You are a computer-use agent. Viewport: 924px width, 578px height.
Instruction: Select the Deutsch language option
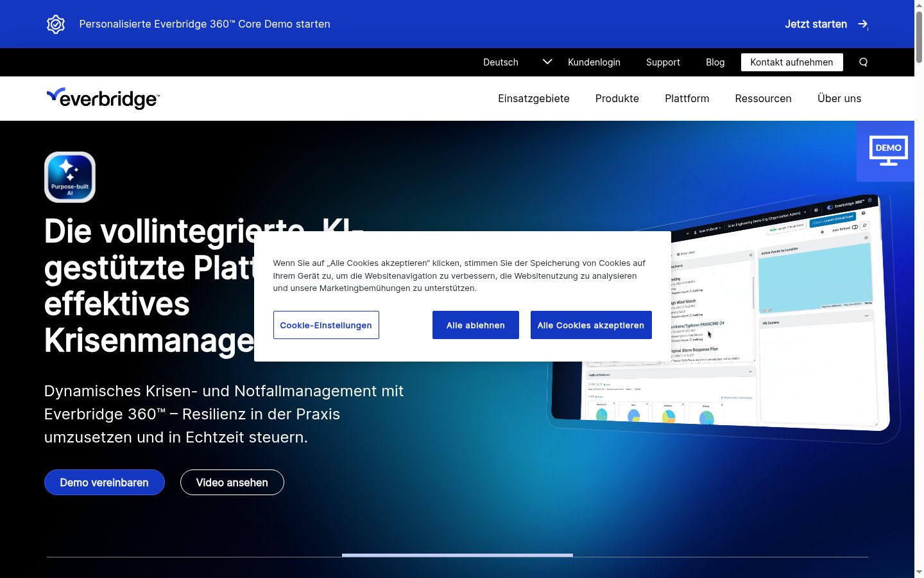(501, 62)
